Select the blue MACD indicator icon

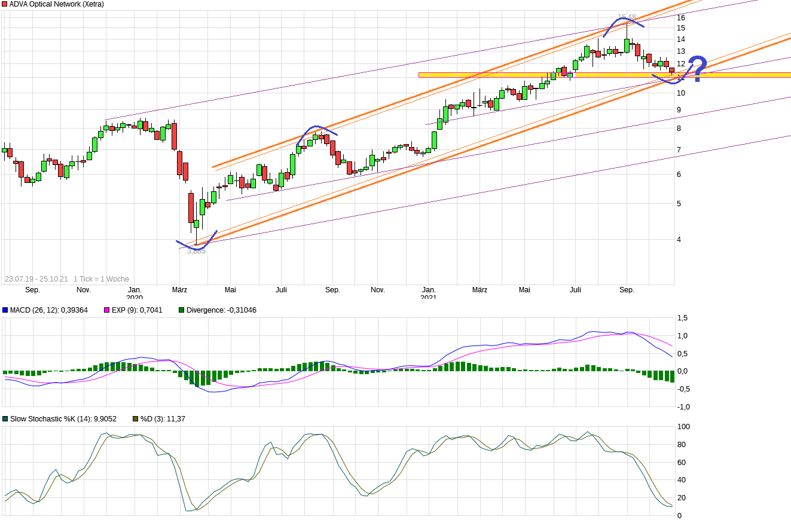5,310
